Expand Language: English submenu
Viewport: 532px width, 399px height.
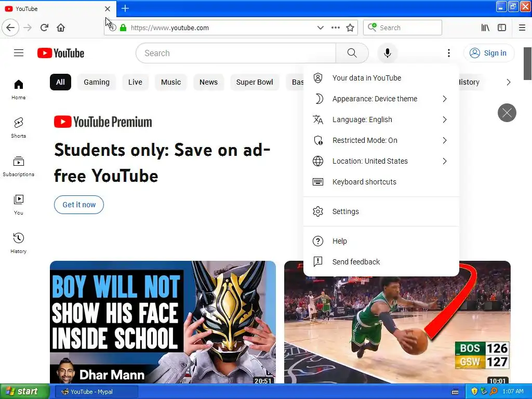381,119
